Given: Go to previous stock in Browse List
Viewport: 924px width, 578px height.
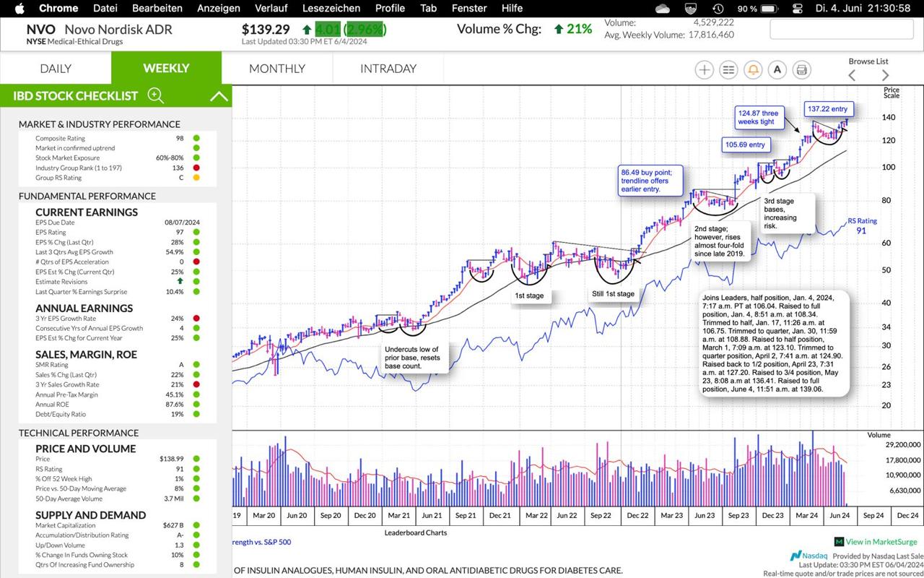Looking at the screenshot, I should pyautogui.click(x=852, y=75).
